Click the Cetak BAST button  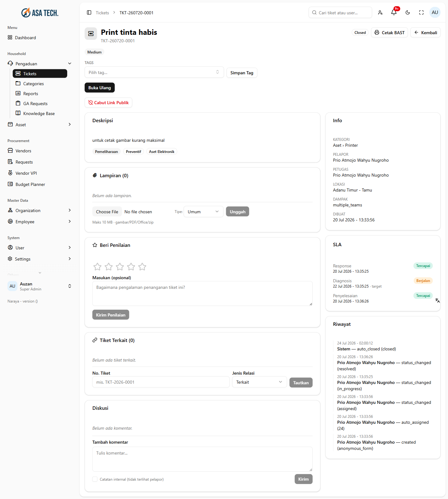(x=390, y=33)
